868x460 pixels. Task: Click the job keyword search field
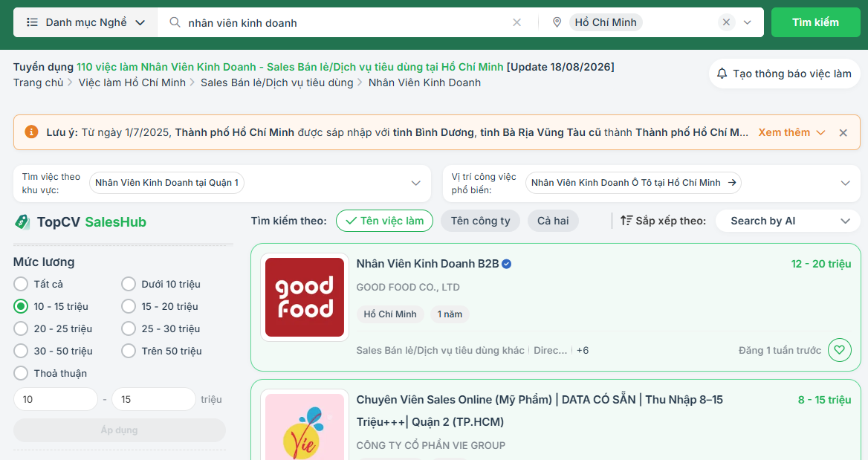pos(346,23)
